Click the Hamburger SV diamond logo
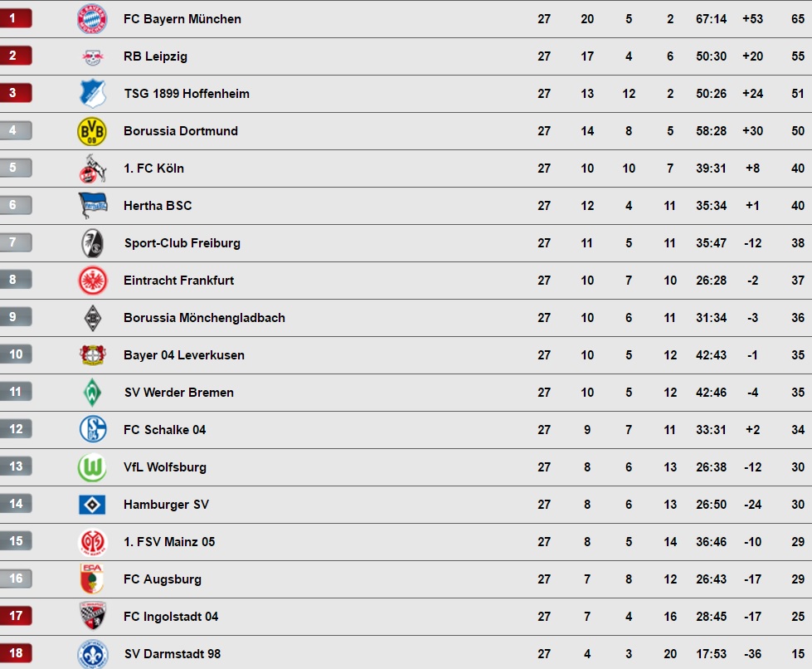This screenshot has height=669, width=812. coord(92,505)
